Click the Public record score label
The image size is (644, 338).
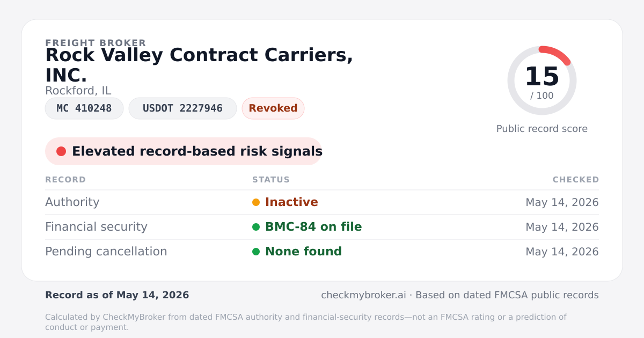coord(542,129)
